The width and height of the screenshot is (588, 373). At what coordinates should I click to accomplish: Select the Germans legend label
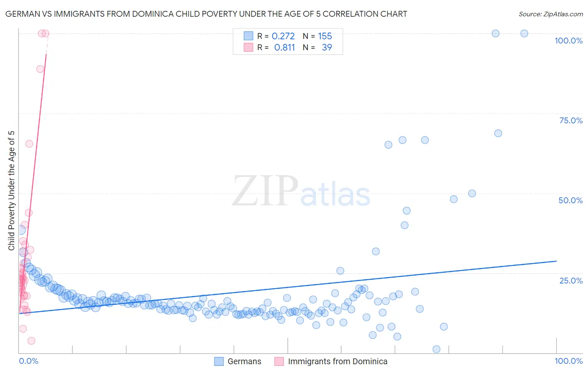[x=244, y=361]
